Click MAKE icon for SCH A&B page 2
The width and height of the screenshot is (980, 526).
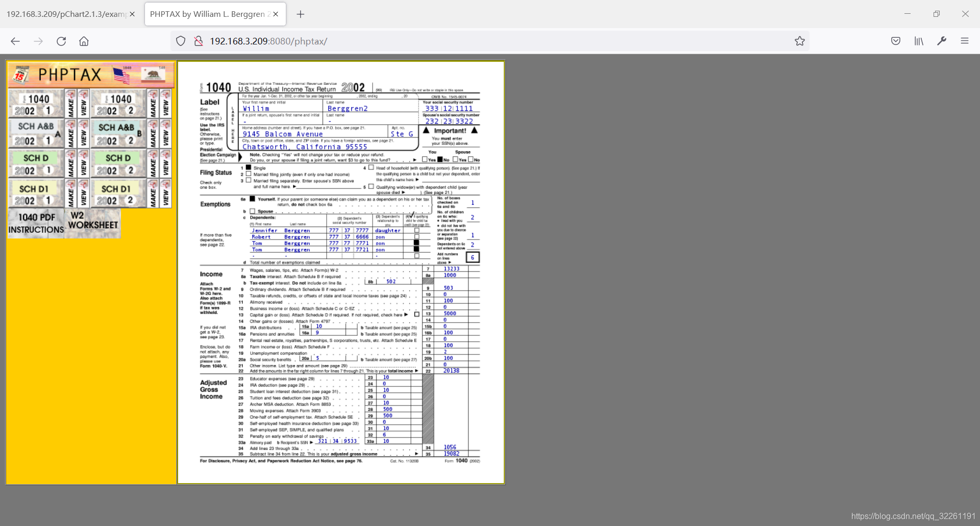tap(153, 134)
